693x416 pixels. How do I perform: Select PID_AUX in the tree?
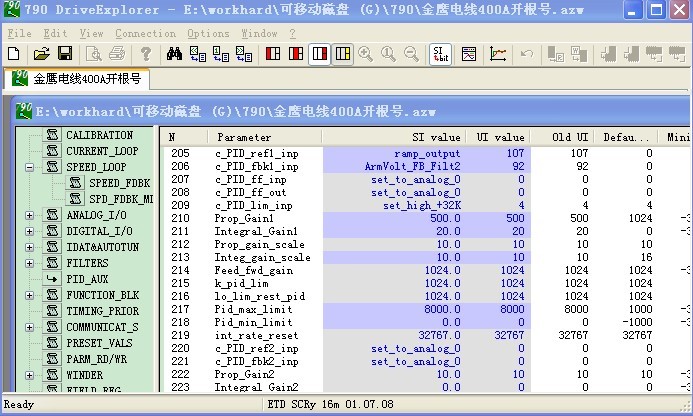tap(87, 279)
